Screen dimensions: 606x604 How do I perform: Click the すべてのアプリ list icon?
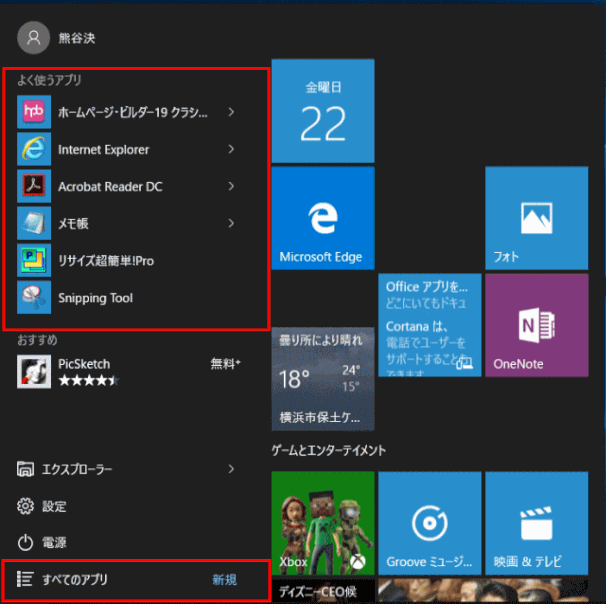26,579
